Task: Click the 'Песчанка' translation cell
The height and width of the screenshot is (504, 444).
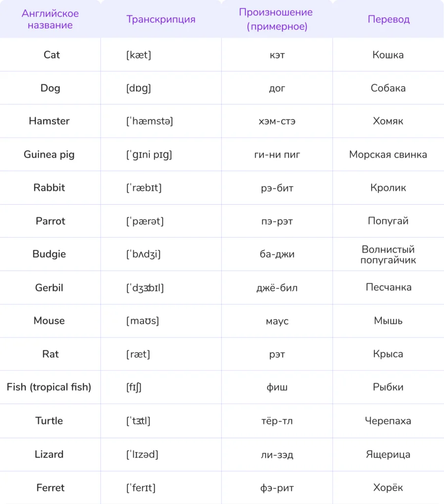Action: (x=388, y=287)
